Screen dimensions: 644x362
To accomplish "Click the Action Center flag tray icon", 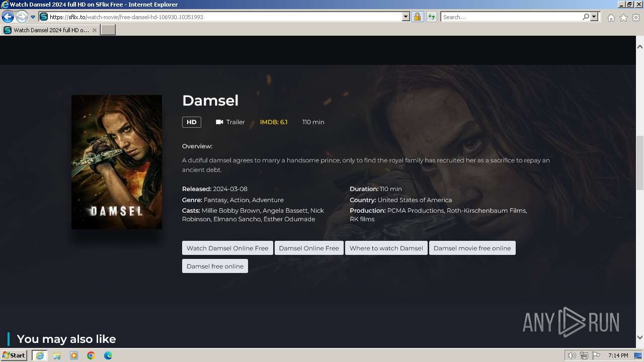I will 596,355.
